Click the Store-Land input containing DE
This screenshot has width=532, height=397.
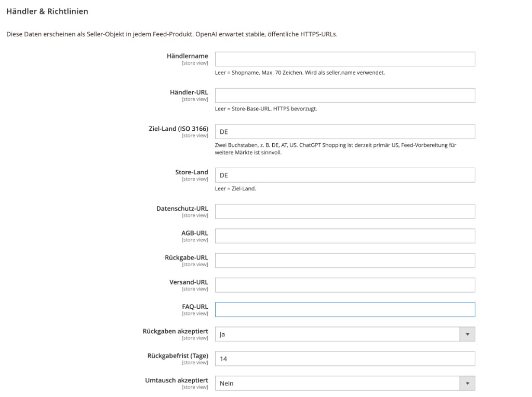tap(345, 175)
